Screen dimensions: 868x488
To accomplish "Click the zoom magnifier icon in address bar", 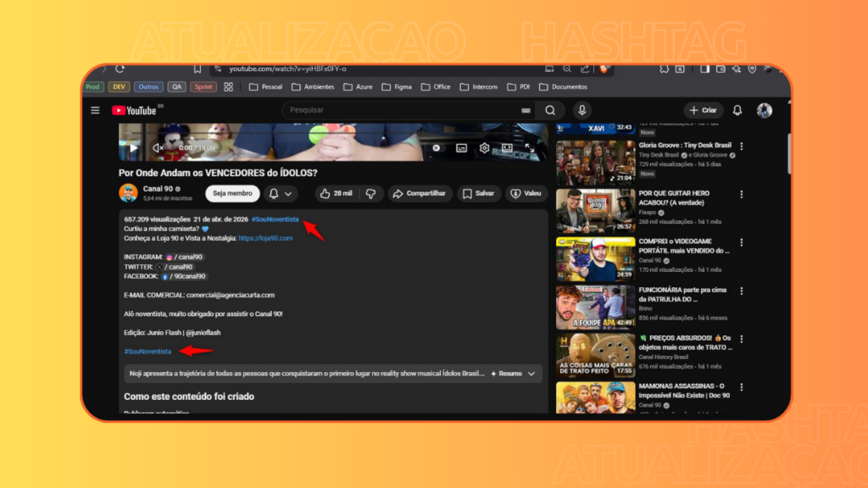I will click(567, 69).
